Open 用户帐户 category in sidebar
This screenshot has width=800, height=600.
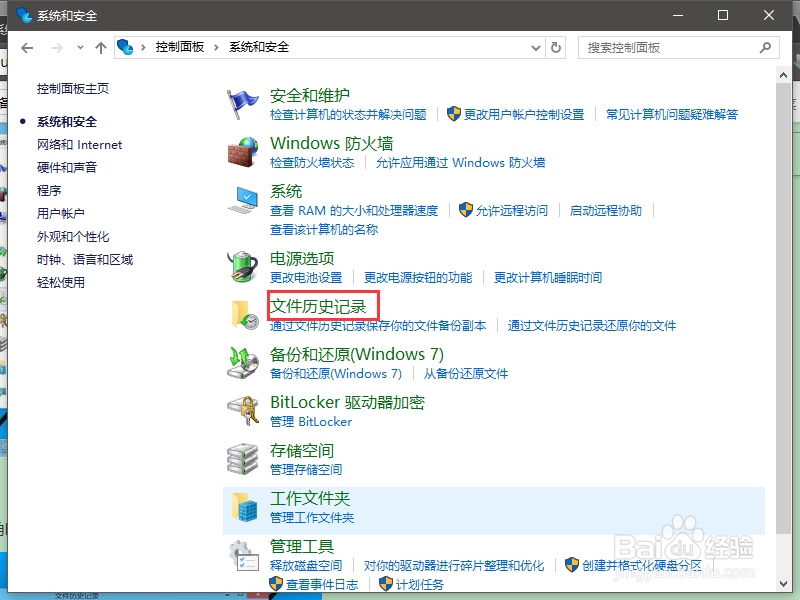point(61,213)
